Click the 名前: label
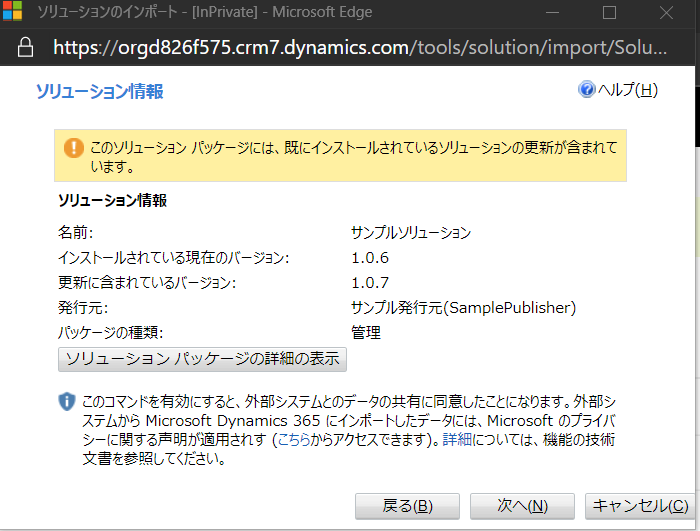This screenshot has height=531, width=700. [x=75, y=233]
